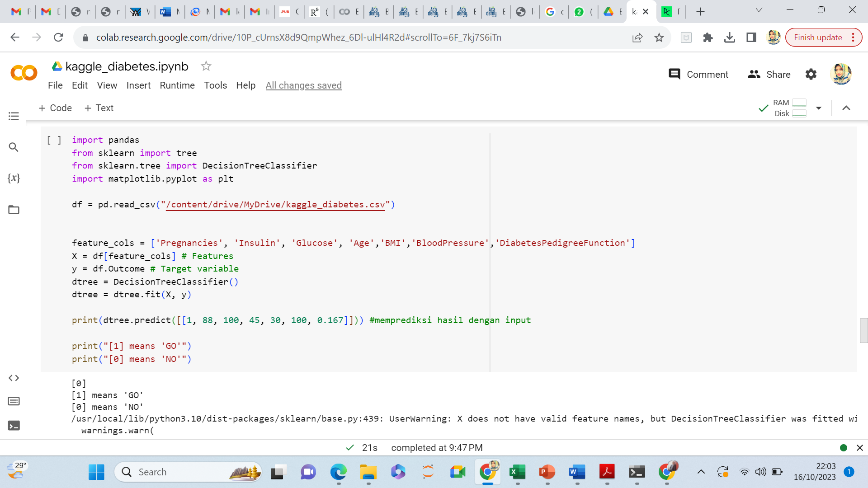Open the Insert menu

(138, 85)
